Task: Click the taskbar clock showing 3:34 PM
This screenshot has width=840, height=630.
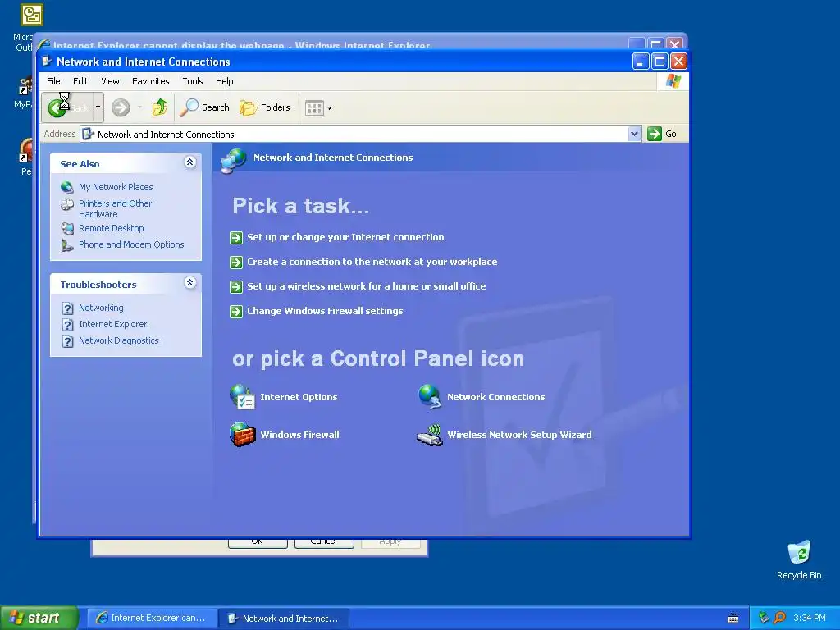Action: 809,618
